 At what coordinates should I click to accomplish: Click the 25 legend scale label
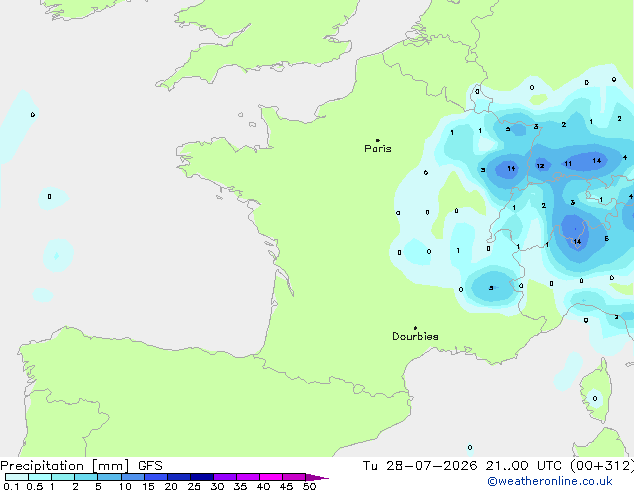(x=194, y=486)
